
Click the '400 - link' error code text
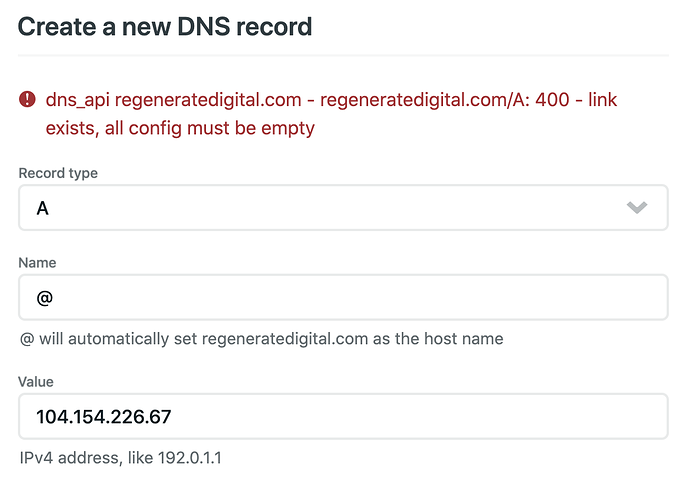click(576, 100)
